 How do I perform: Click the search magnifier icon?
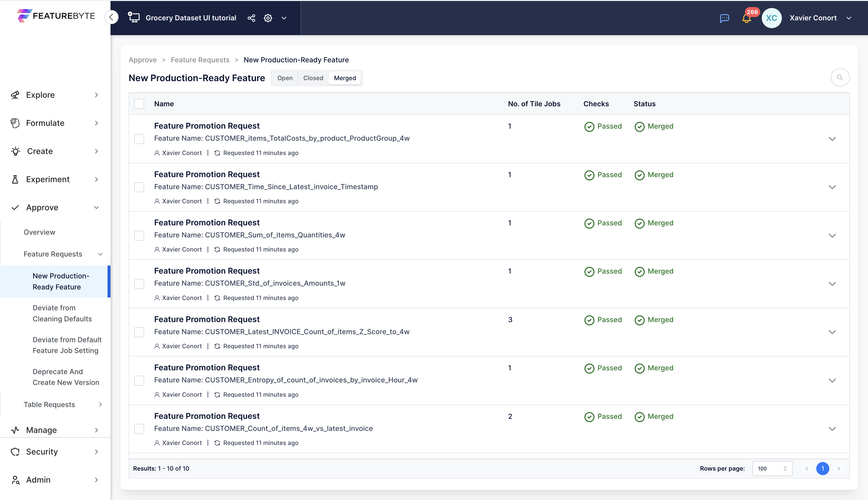[x=840, y=78]
